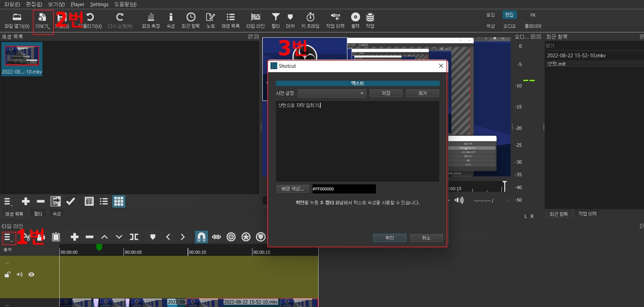Toggle ripple edits across all tracks
The height and width of the screenshot is (307, 644).
click(246, 237)
